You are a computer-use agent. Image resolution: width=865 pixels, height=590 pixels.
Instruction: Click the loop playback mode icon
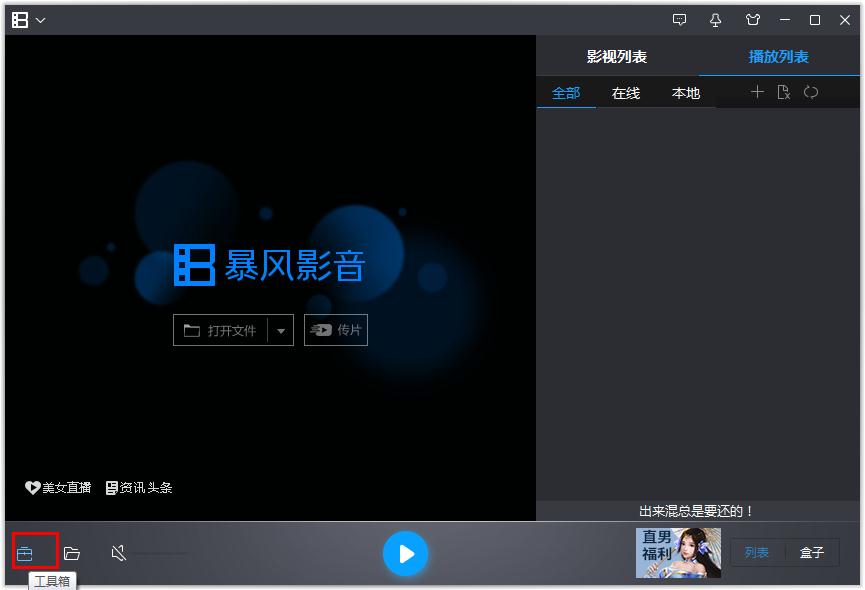811,92
